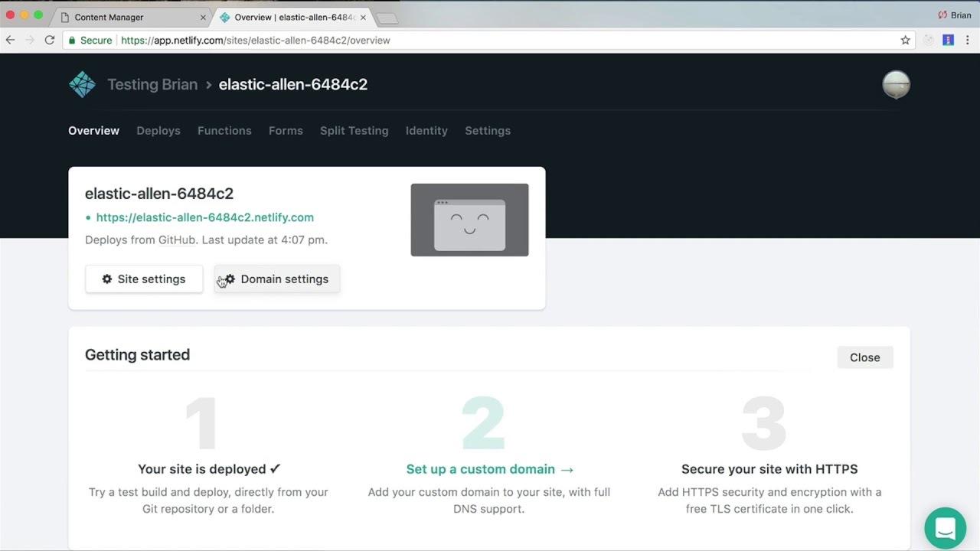Open the Chrome three-dot menu
This screenshot has width=980, height=551.
pos(968,40)
